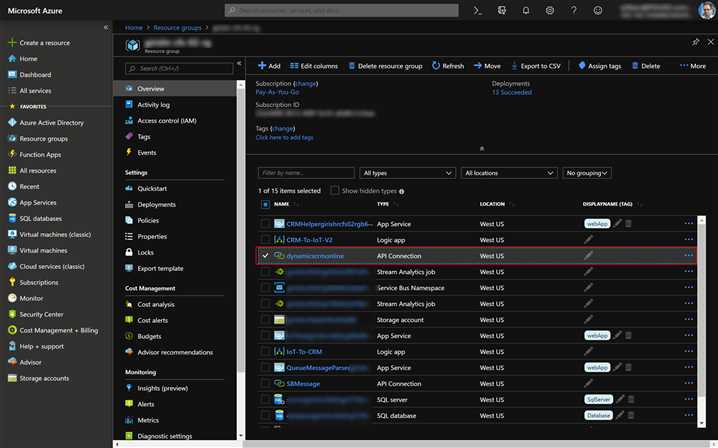Open Deployments under Settings
Image resolution: width=718 pixels, height=448 pixels.
click(156, 204)
